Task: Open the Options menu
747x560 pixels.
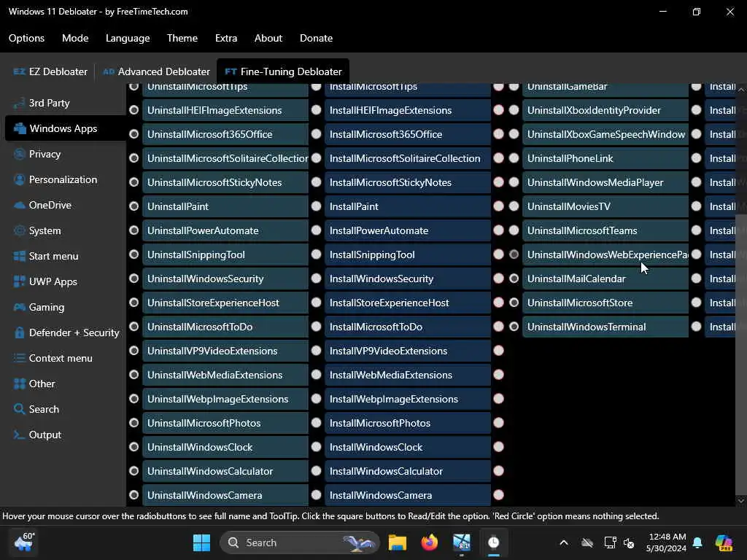Action: 26,38
